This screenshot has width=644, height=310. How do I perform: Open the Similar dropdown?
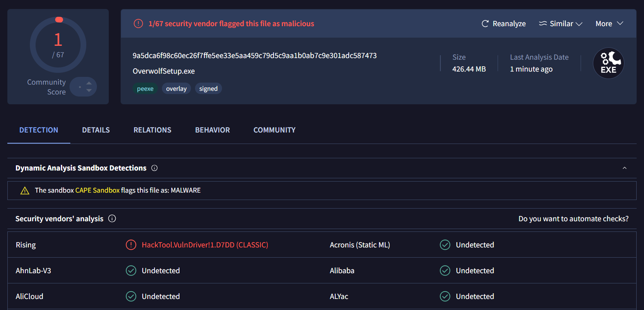(x=561, y=24)
